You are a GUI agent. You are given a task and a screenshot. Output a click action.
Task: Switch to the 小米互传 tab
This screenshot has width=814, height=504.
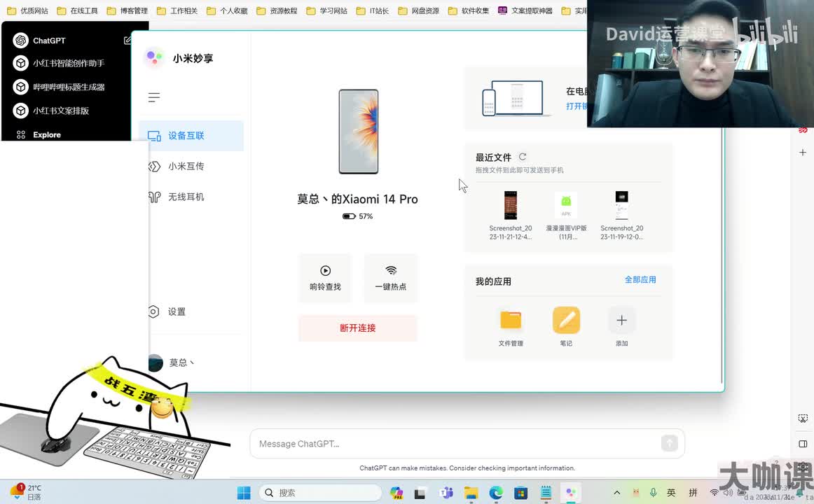[x=186, y=167]
